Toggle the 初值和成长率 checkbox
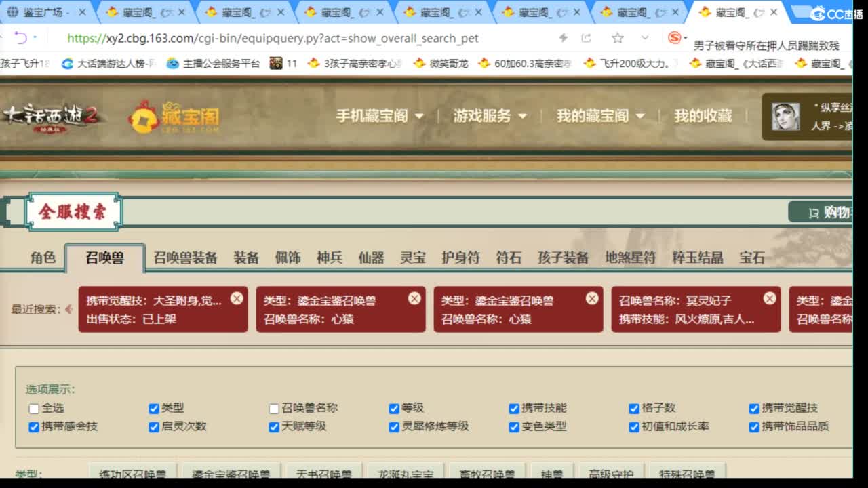Image resolution: width=868 pixels, height=488 pixels. click(x=634, y=427)
